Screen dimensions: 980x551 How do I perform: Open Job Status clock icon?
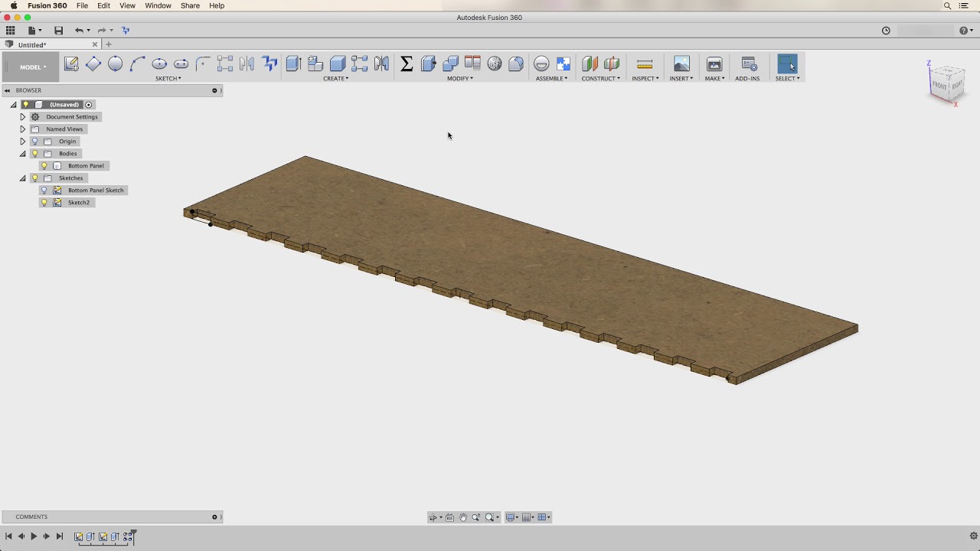pyautogui.click(x=886, y=31)
